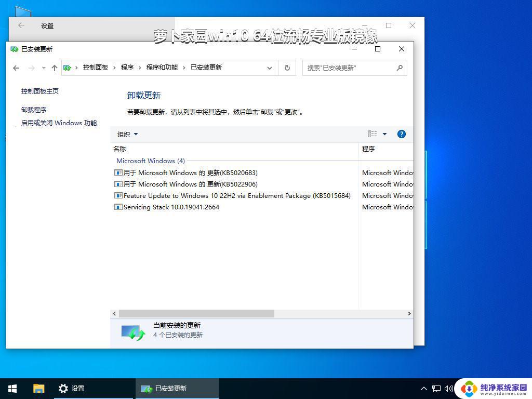The height and width of the screenshot is (399, 532).
Task: Open 启用或关闭 Windows 功能 link
Action: (x=59, y=123)
